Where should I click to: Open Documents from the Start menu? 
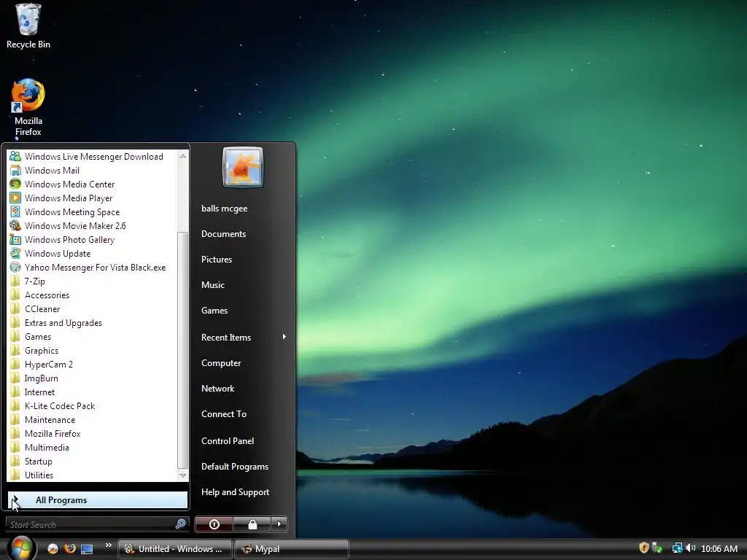tap(223, 233)
